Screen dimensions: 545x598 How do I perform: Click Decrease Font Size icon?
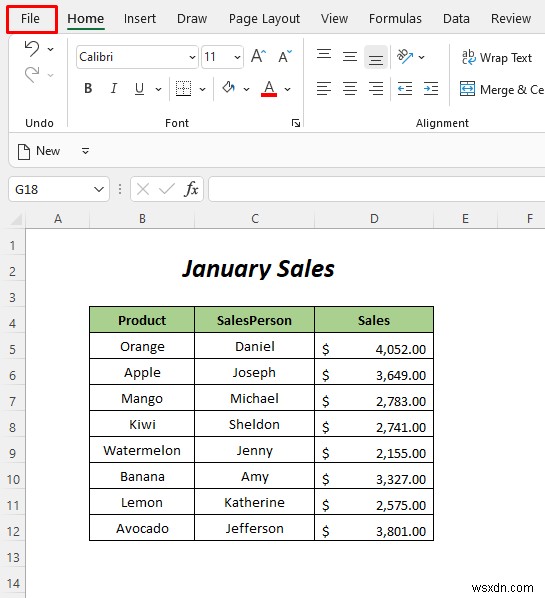pyautogui.click(x=285, y=56)
